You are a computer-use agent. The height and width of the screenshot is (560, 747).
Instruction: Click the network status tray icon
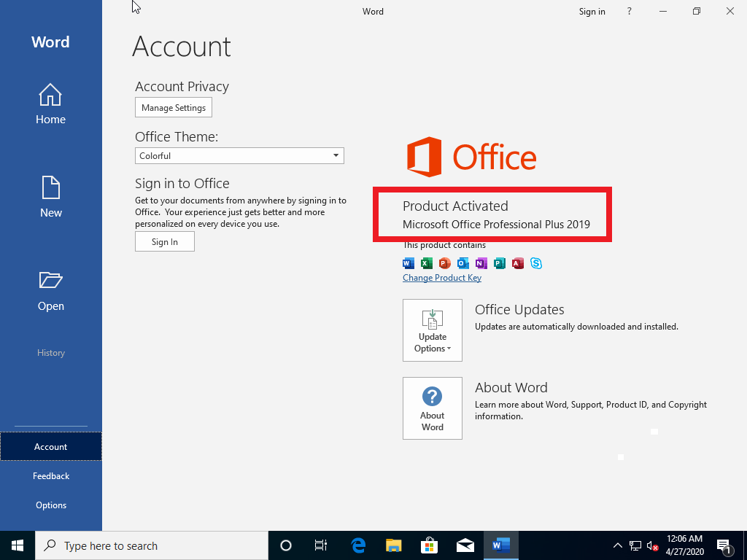(x=635, y=545)
